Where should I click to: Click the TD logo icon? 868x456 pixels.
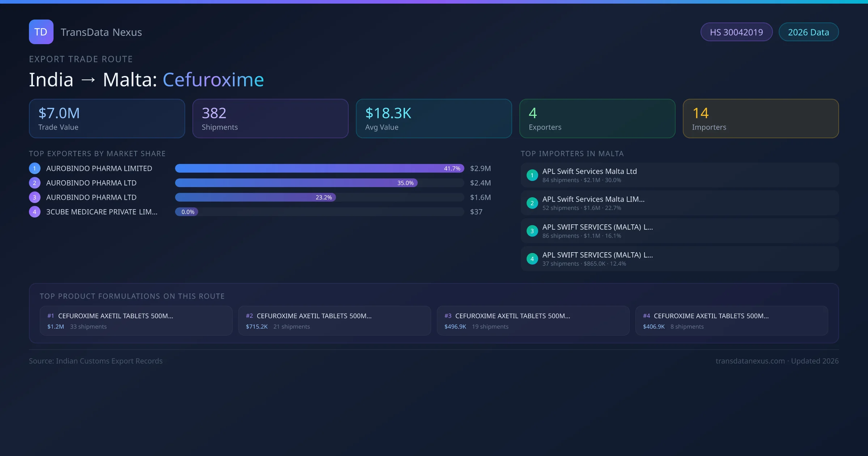(41, 32)
